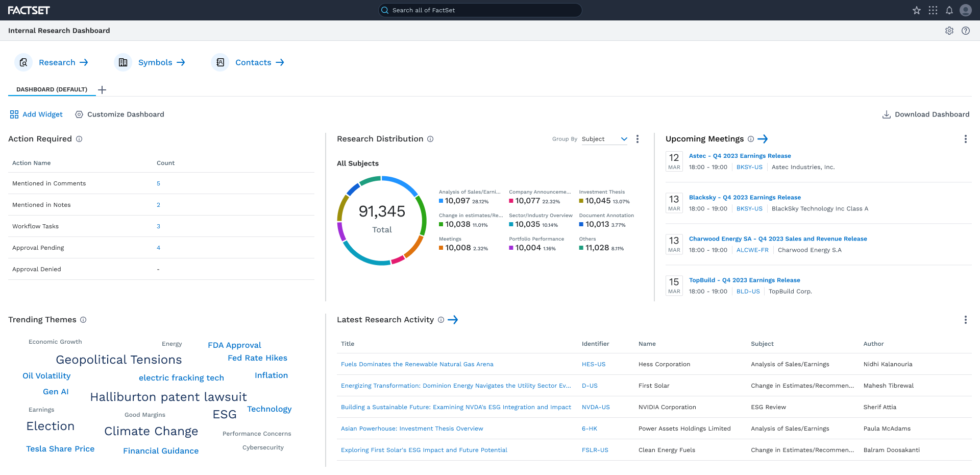Viewport: 980px width, 475px height.
Task: Select the Geopolitical Tensions theme
Action: point(119,360)
